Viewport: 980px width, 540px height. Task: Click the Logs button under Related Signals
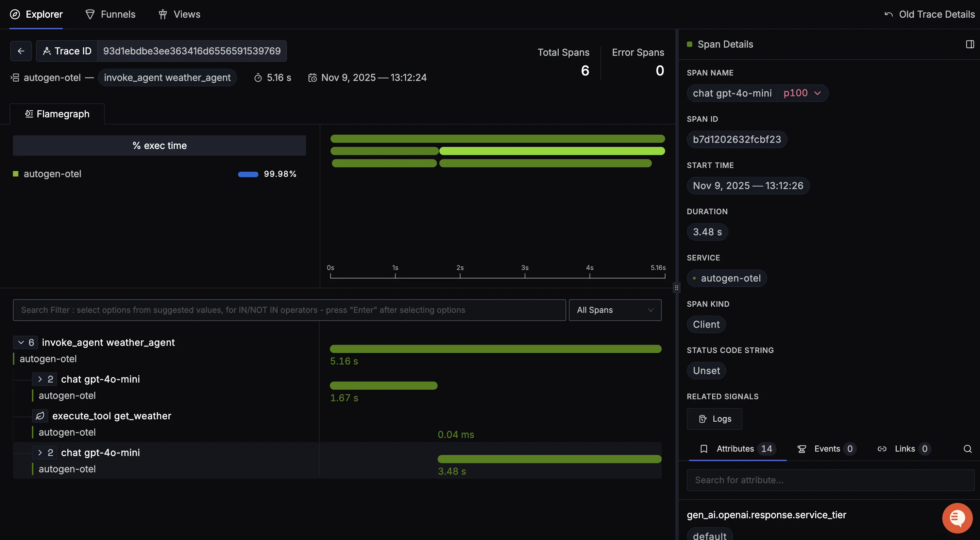tap(714, 419)
